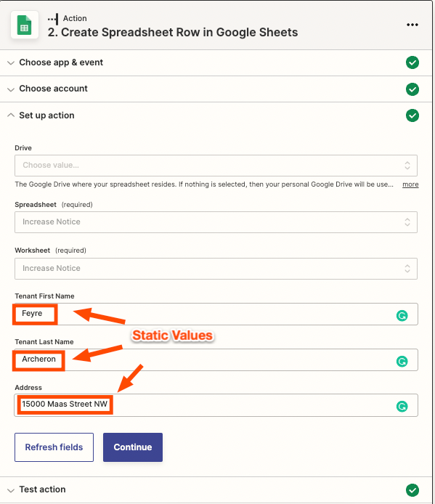Open the Drive dropdown
Image resolution: width=435 pixels, height=504 pixels.
216,166
